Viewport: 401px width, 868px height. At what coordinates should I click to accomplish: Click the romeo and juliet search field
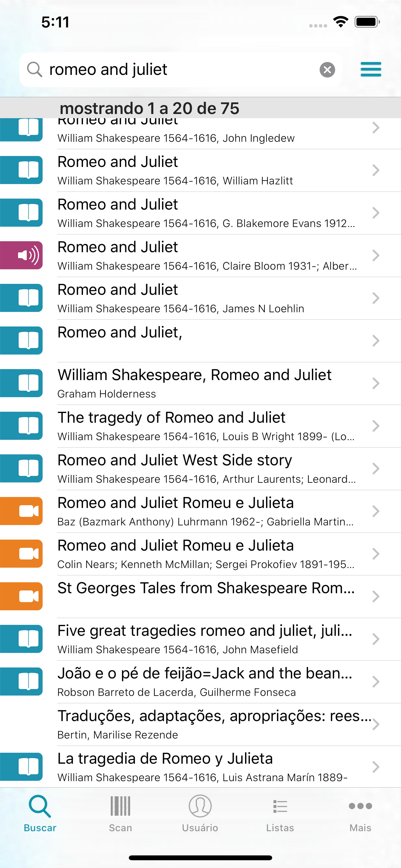pos(180,70)
